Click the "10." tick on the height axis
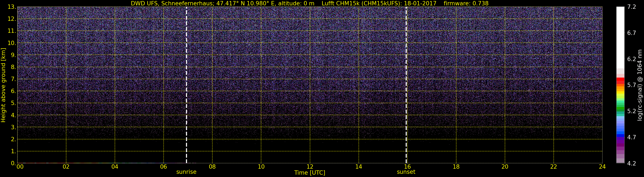 (x=12, y=43)
